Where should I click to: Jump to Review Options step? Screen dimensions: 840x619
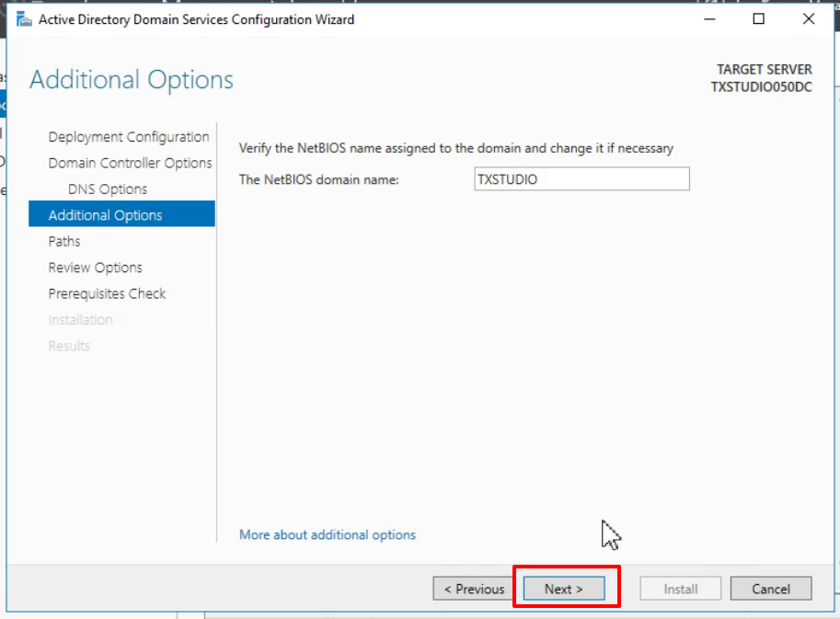click(96, 268)
